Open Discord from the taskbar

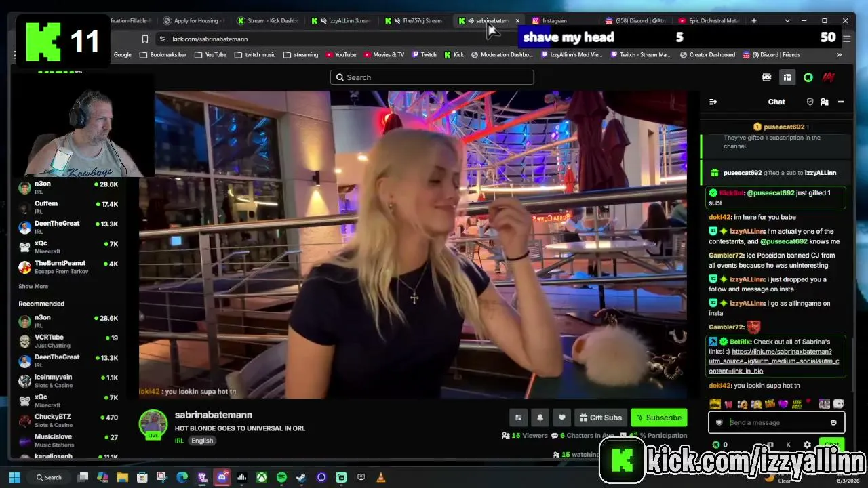point(222,477)
